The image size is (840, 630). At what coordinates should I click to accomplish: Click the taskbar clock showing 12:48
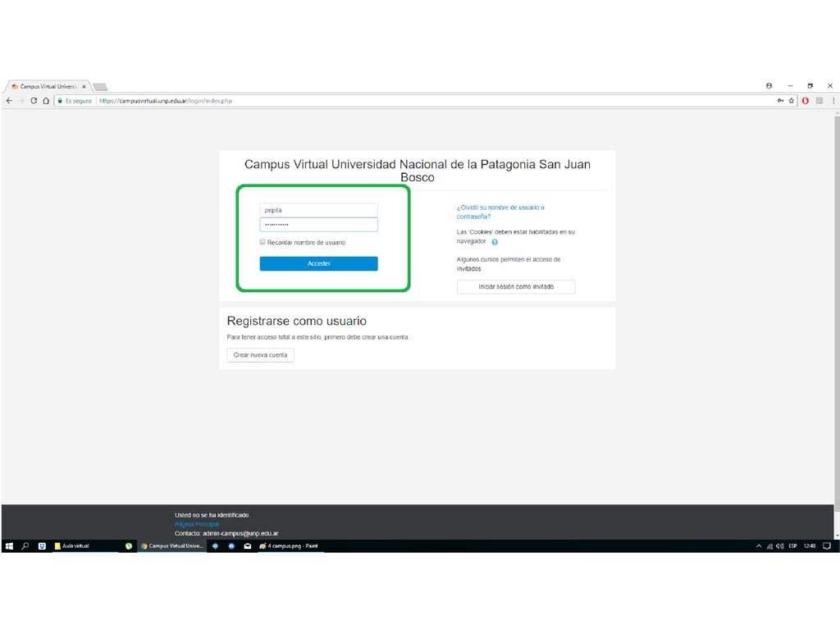[x=810, y=546]
